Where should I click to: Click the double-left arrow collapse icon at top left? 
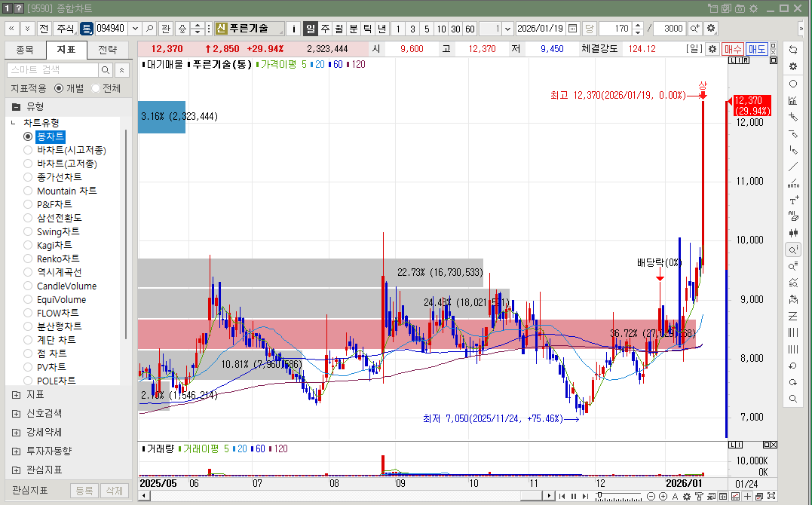[x=11, y=29]
